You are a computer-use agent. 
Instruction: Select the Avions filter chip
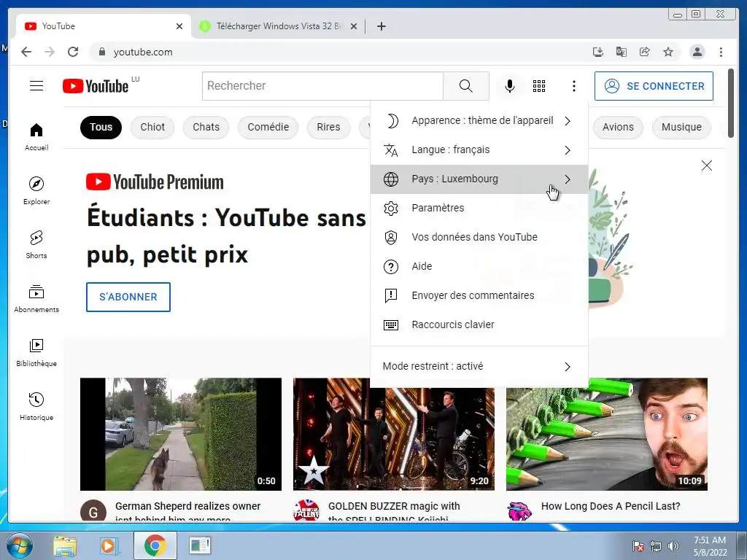tap(618, 127)
